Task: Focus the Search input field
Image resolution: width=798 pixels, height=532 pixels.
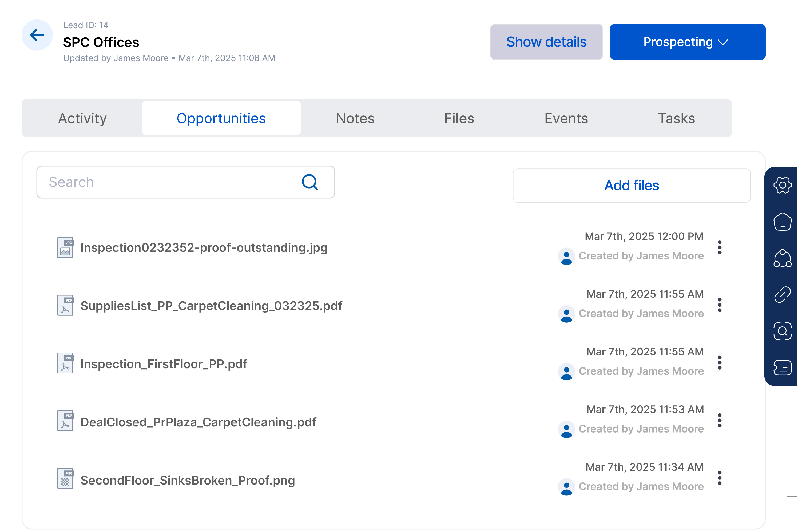Action: 186,182
